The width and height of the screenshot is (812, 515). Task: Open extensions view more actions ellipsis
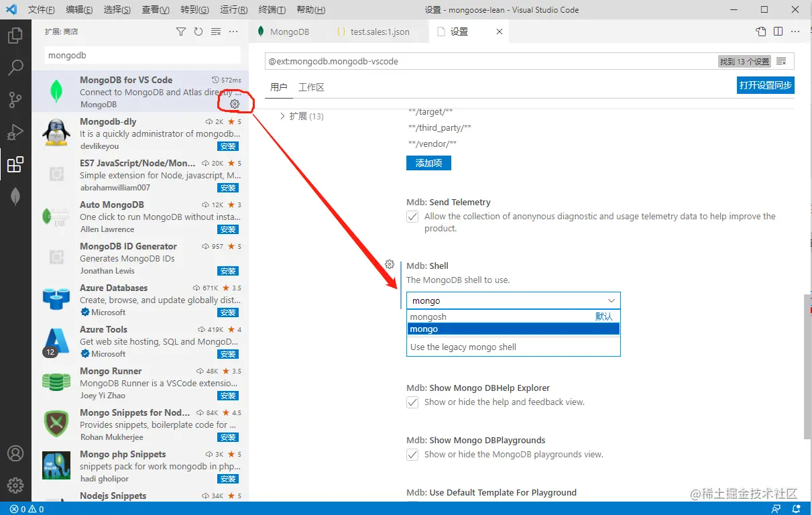[233, 32]
